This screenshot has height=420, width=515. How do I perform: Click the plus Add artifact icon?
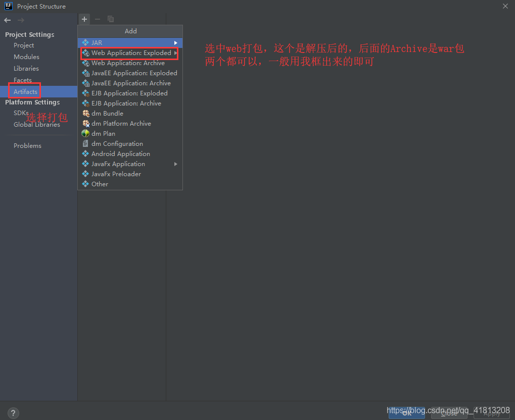click(x=84, y=19)
